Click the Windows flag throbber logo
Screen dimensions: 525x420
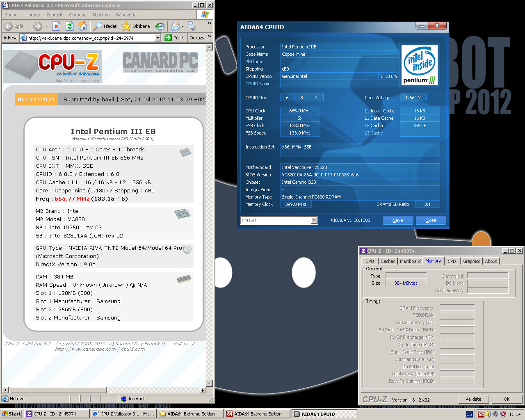click(x=205, y=15)
